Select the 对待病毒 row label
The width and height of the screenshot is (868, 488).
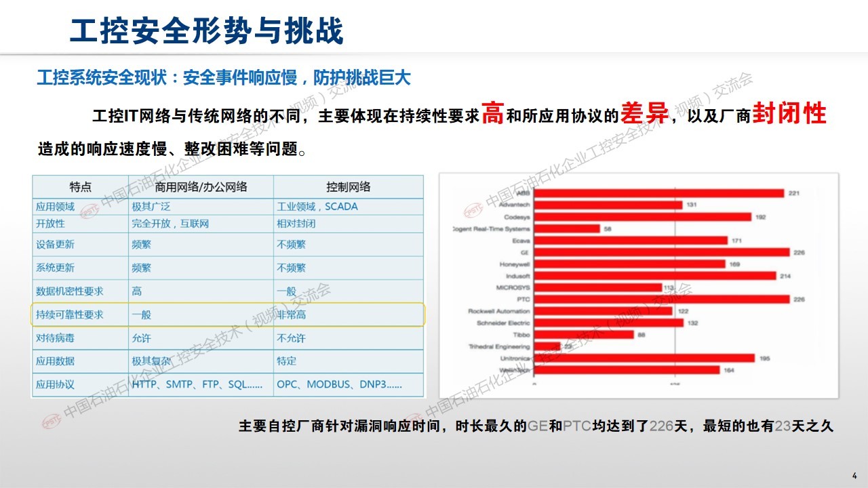(x=56, y=338)
